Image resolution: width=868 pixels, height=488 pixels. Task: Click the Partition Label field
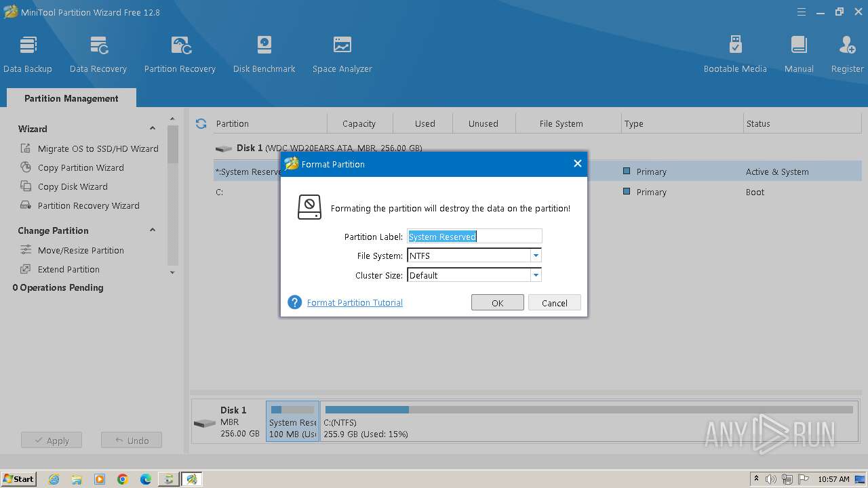tap(474, 236)
